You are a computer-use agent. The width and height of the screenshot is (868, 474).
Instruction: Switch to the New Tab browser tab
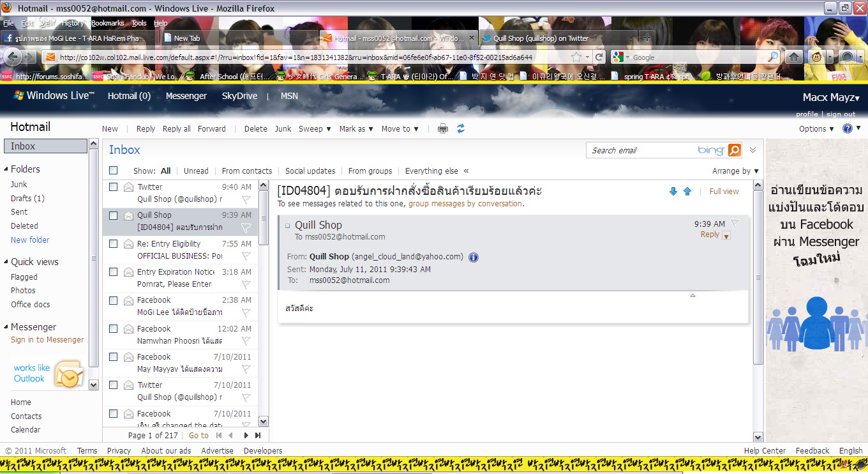point(238,38)
